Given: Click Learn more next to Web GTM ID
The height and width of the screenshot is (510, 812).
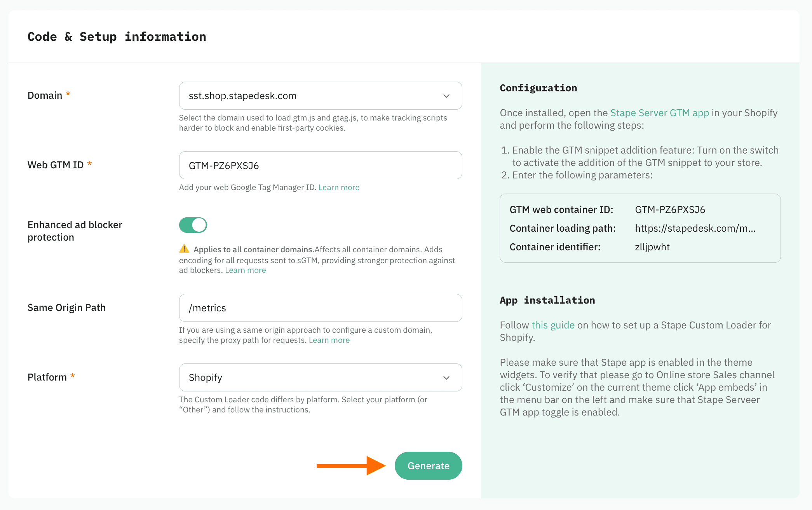Looking at the screenshot, I should pos(339,187).
